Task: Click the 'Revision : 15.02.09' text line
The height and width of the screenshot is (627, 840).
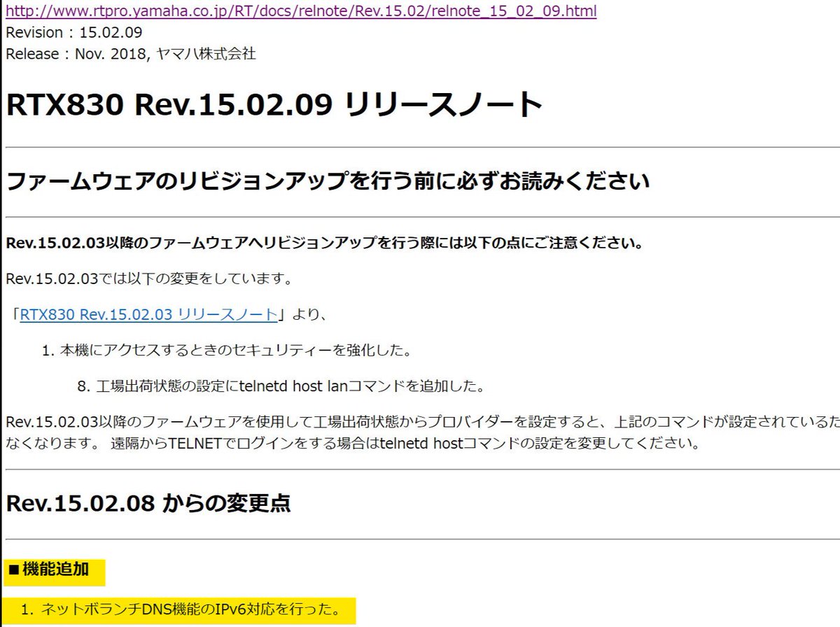Action: pos(76,32)
